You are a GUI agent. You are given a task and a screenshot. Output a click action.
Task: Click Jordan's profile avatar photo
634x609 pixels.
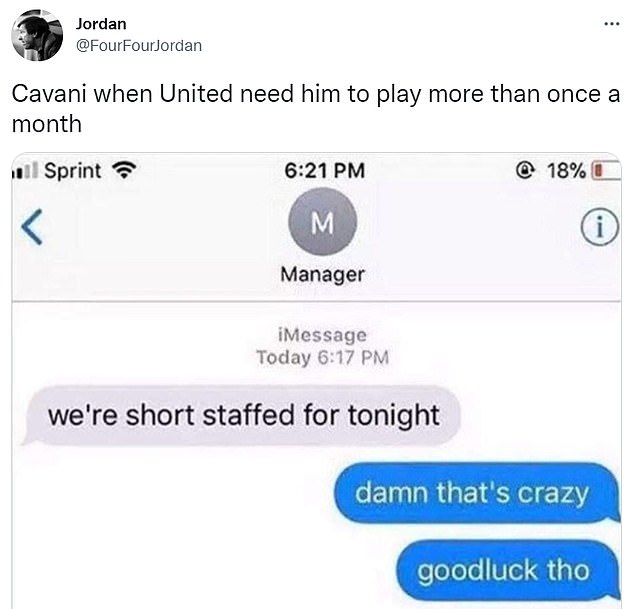37,36
